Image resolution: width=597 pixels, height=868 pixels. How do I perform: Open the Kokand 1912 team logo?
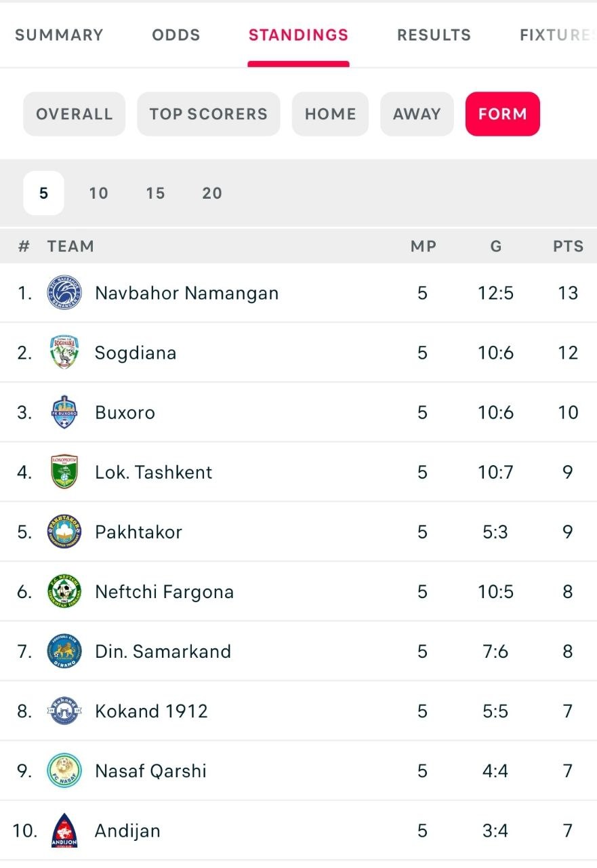point(64,711)
